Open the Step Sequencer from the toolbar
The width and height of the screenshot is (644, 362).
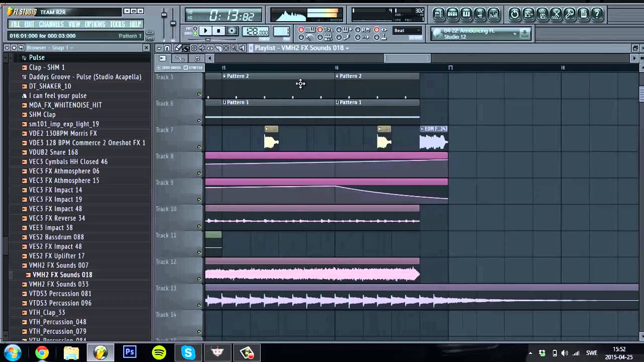point(452,14)
